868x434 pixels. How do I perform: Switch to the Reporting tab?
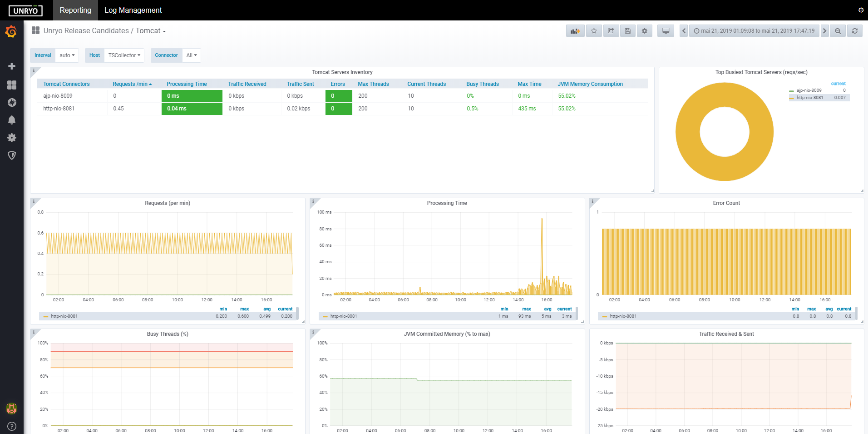click(75, 10)
